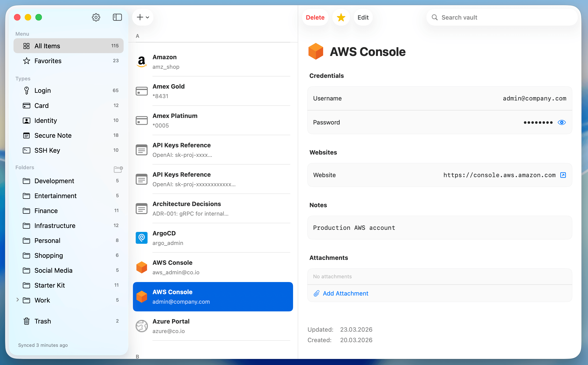Open website with the external link icon
The image size is (588, 365).
[563, 175]
